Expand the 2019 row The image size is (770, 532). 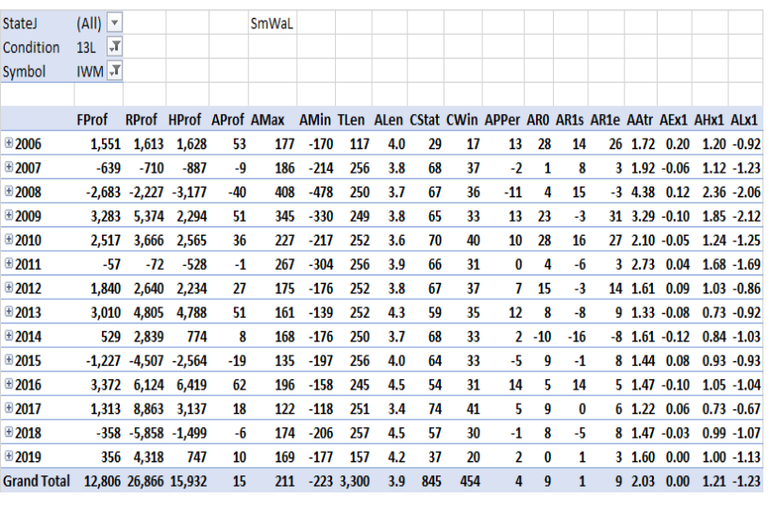(x=8, y=456)
